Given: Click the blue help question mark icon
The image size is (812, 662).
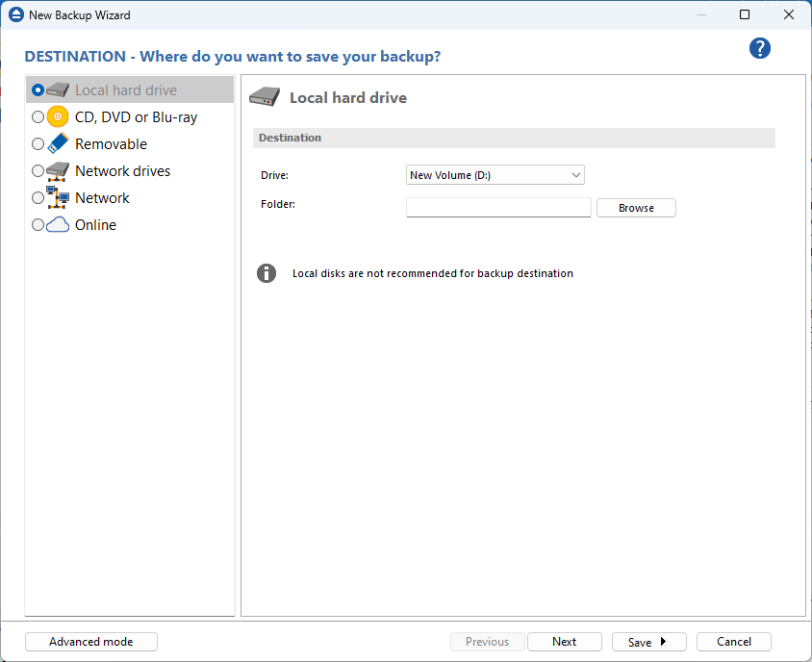Looking at the screenshot, I should point(760,49).
